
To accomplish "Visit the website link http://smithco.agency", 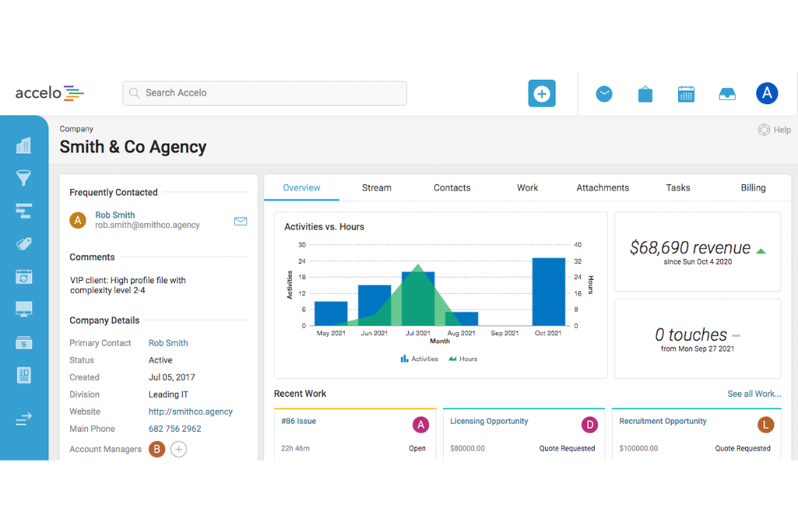I will point(190,411).
